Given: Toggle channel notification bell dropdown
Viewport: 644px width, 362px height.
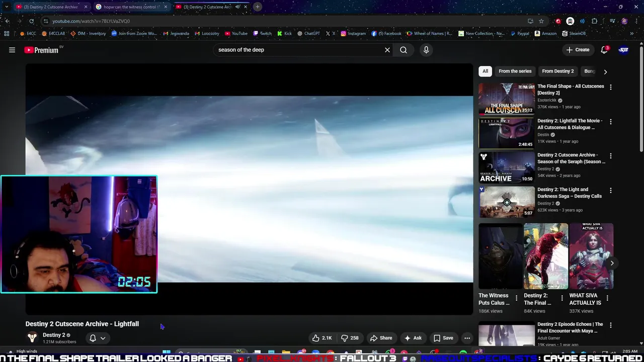Looking at the screenshot, I should pyautogui.click(x=98, y=338).
